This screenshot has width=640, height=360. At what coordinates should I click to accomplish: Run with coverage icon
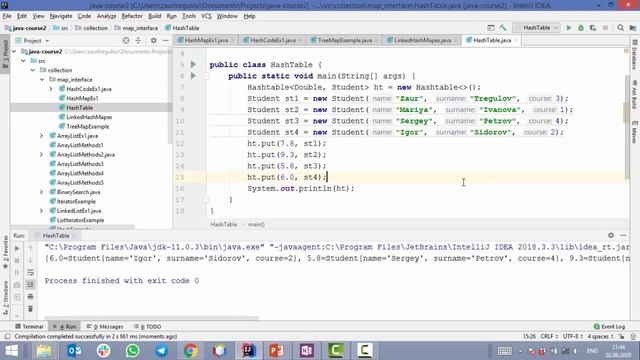(x=593, y=28)
